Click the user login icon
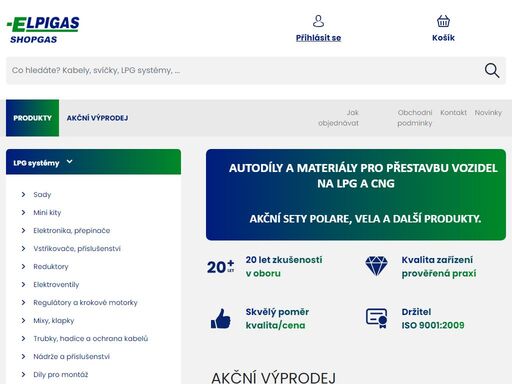This screenshot has width=512, height=384. click(x=318, y=21)
